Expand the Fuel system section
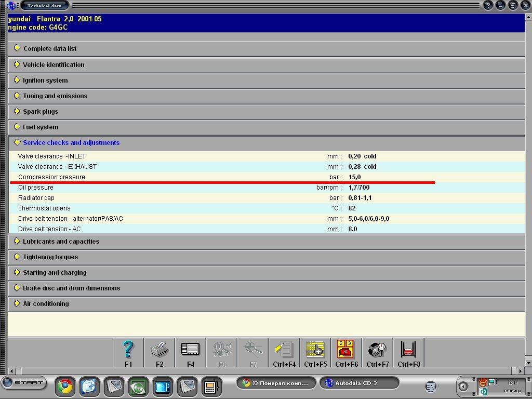The height and width of the screenshot is (399, 532). 267,127
